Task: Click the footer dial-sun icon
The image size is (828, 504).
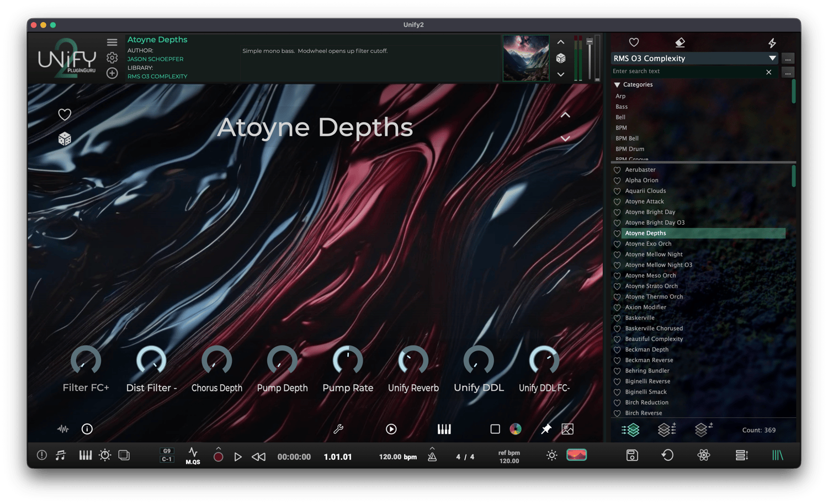Action: (x=105, y=455)
